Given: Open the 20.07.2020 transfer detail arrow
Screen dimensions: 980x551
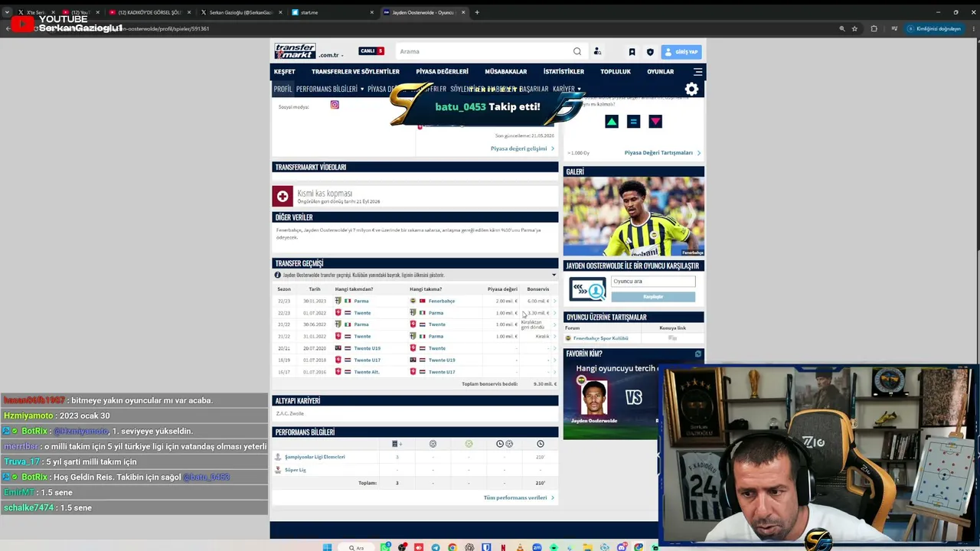Looking at the screenshot, I should [554, 348].
